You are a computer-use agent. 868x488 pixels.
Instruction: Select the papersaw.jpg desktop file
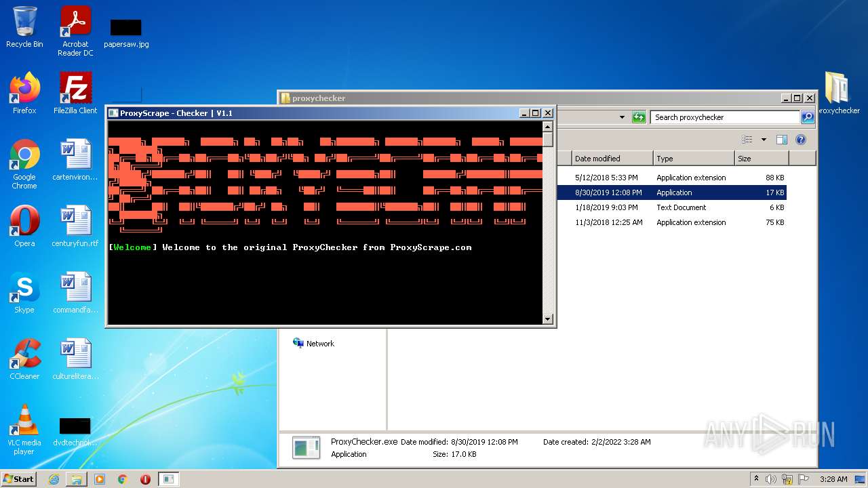126,33
